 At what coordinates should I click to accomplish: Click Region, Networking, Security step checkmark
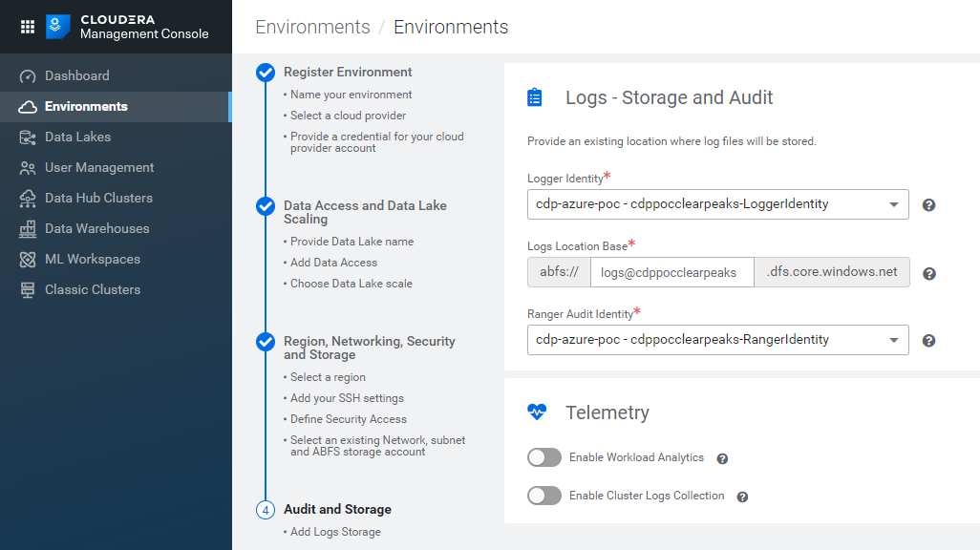(266, 342)
